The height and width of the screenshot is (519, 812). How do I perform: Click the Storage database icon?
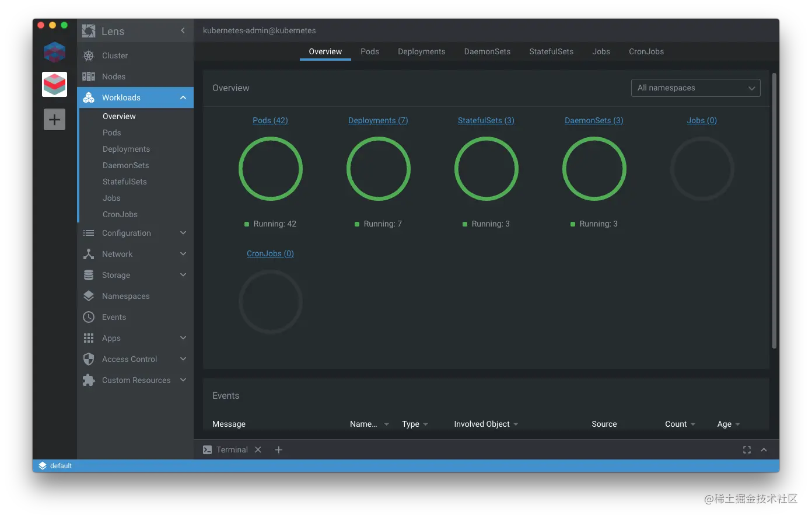[89, 275]
